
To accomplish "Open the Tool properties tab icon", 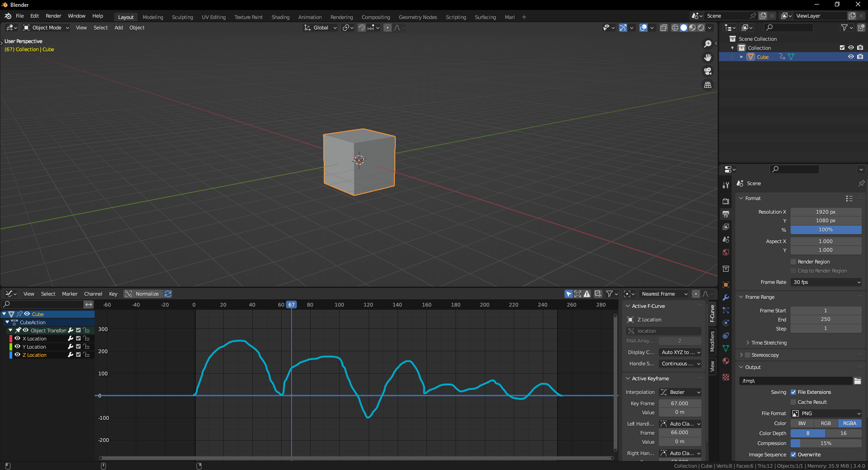I will click(x=726, y=185).
